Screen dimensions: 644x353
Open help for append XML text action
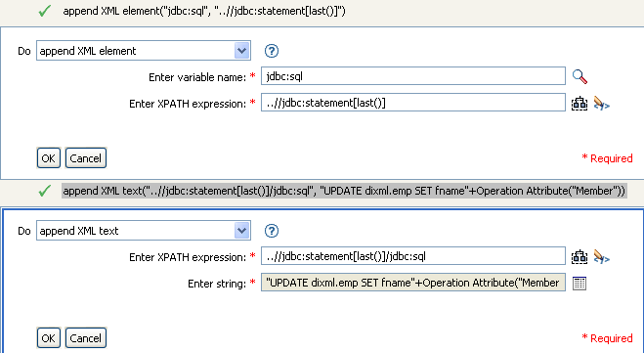point(272,231)
